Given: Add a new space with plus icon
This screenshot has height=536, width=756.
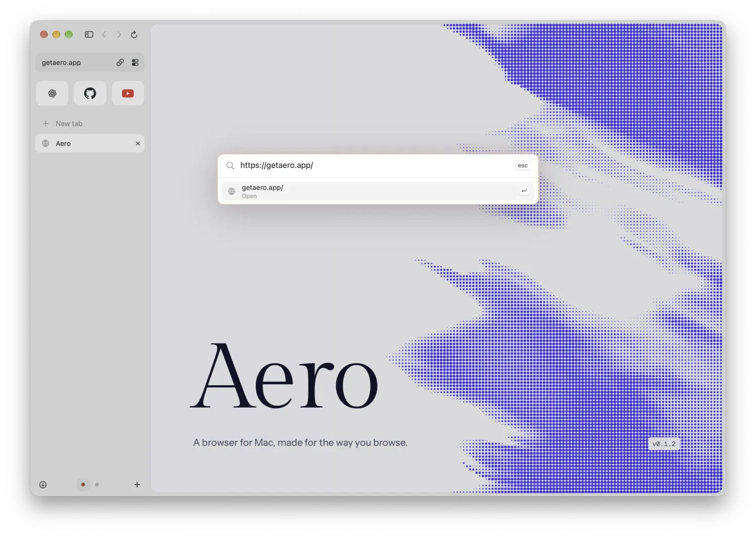Looking at the screenshot, I should coord(137,485).
